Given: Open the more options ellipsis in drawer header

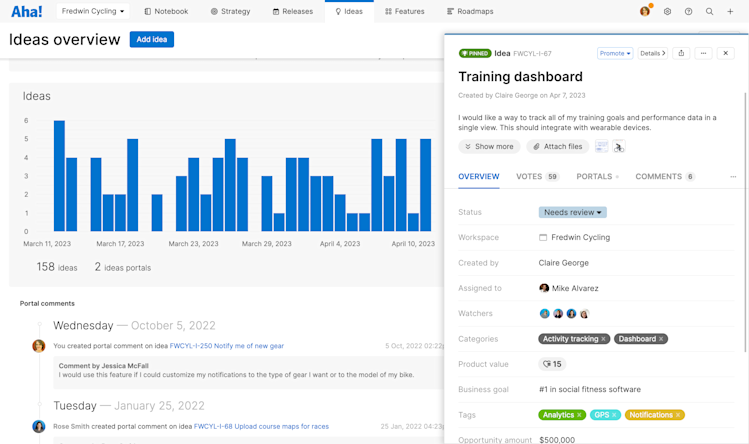Looking at the screenshot, I should pyautogui.click(x=703, y=53).
